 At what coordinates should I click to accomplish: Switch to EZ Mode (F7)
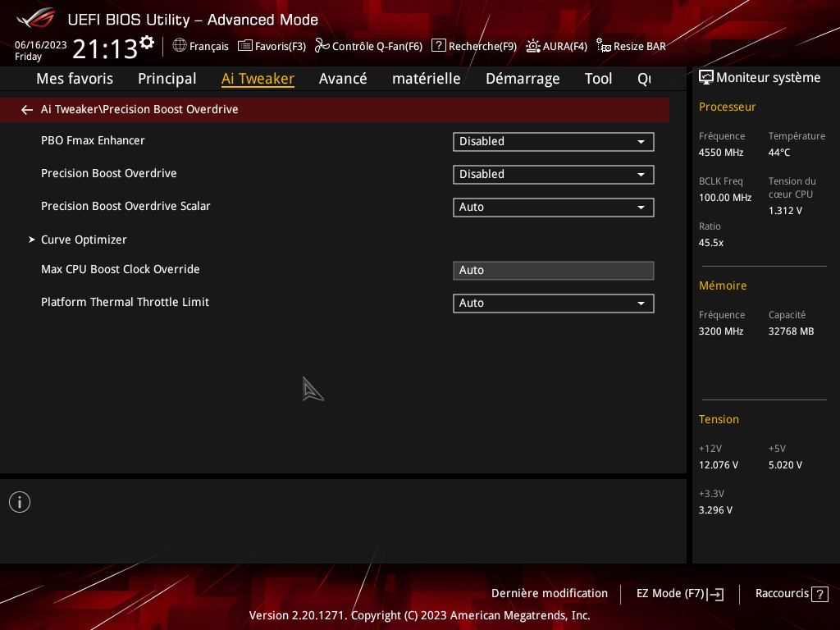679,593
